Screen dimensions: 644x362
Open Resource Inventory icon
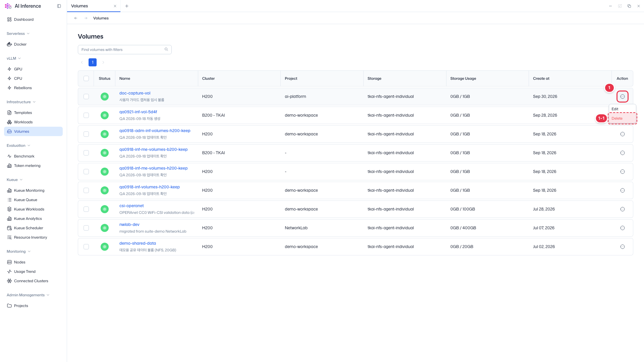9,237
